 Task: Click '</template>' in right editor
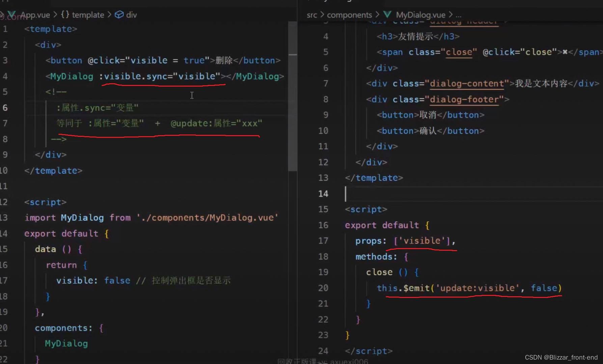click(374, 178)
